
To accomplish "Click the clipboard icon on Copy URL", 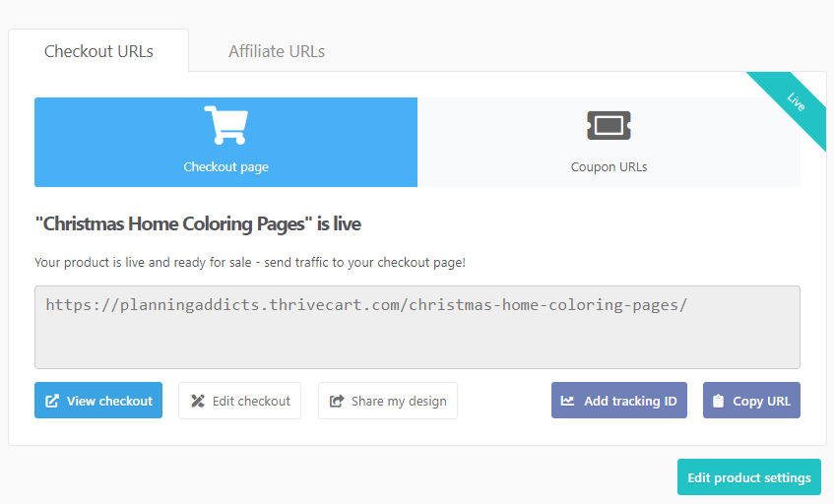I will tap(718, 401).
